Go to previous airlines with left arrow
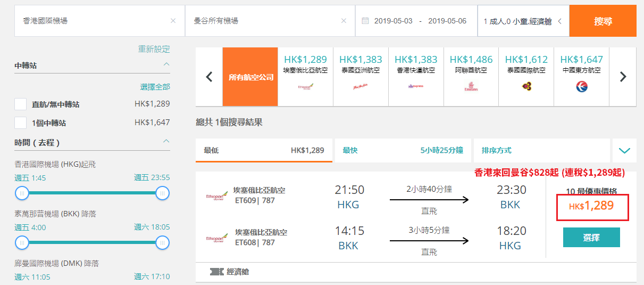Viewport: 644px width, 285px height. point(209,77)
